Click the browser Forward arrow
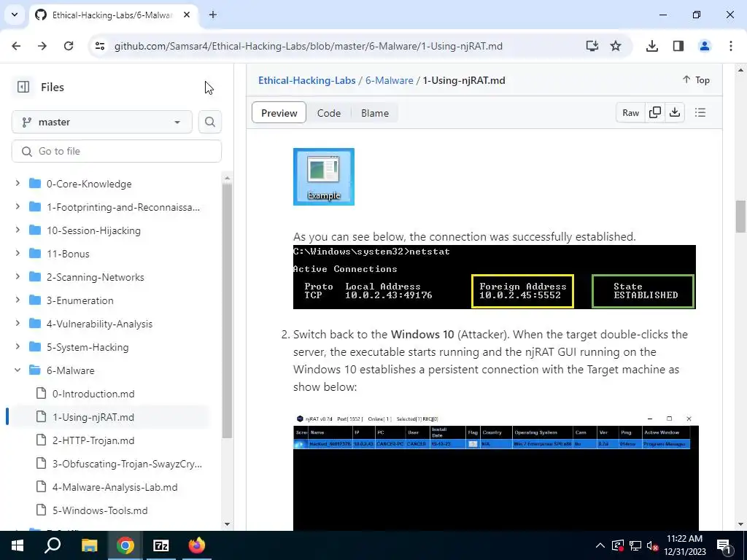The width and height of the screenshot is (747, 560). point(42,46)
